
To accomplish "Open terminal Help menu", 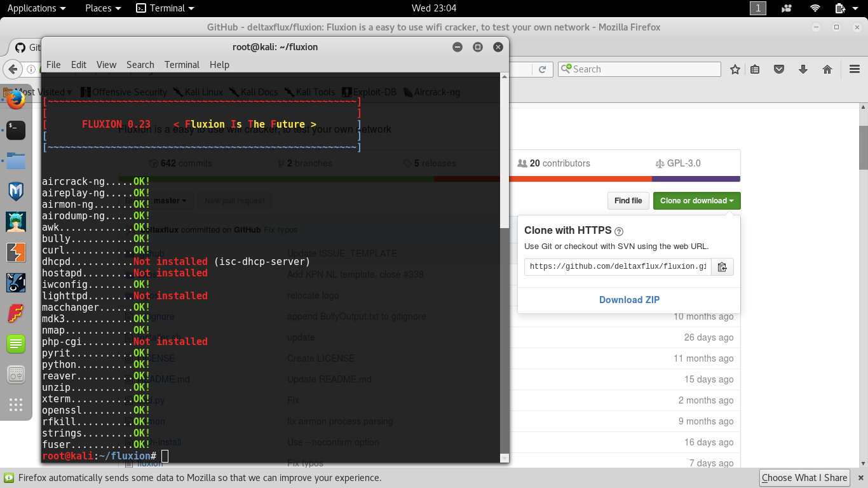I will pyautogui.click(x=219, y=65).
